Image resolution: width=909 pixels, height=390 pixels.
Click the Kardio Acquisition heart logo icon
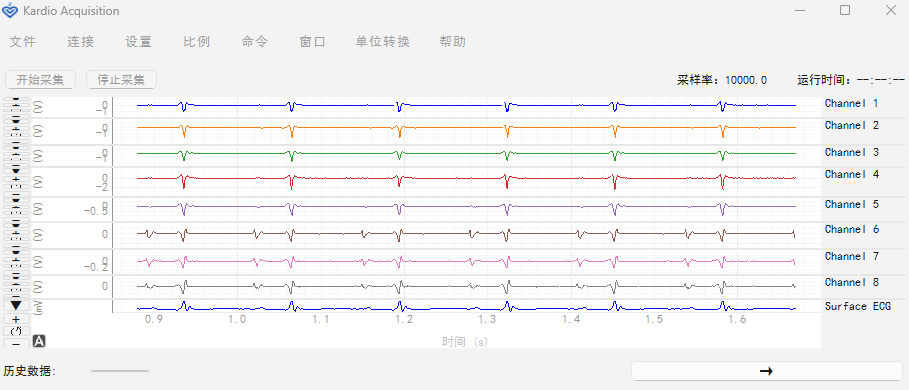pyautogui.click(x=10, y=10)
